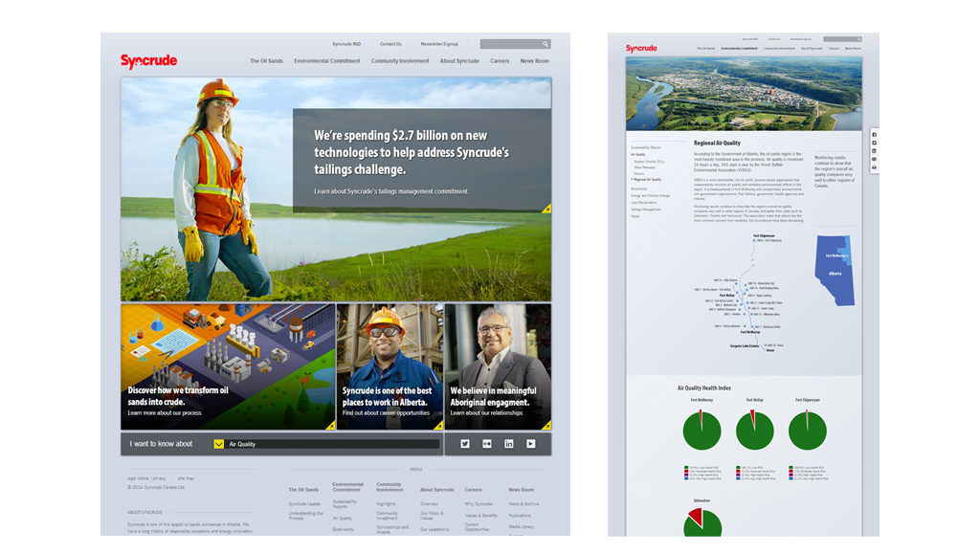Click the Fort McKay air quality pie chart
Image resolution: width=980 pixels, height=553 pixels.
(754, 430)
